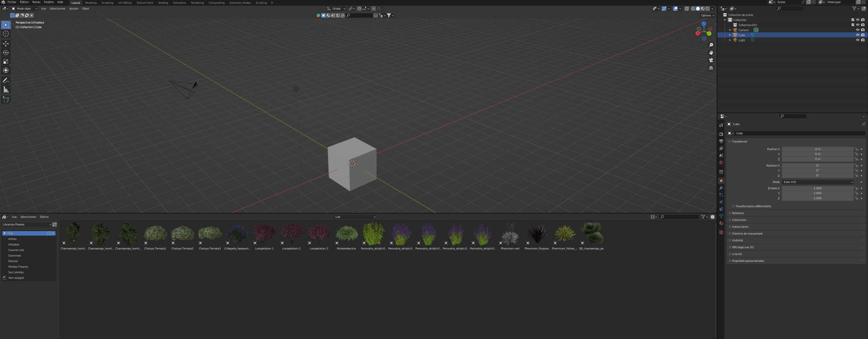Open the transform orientation Global dropdown
Viewport: 868px width, 339px height.
click(335, 8)
